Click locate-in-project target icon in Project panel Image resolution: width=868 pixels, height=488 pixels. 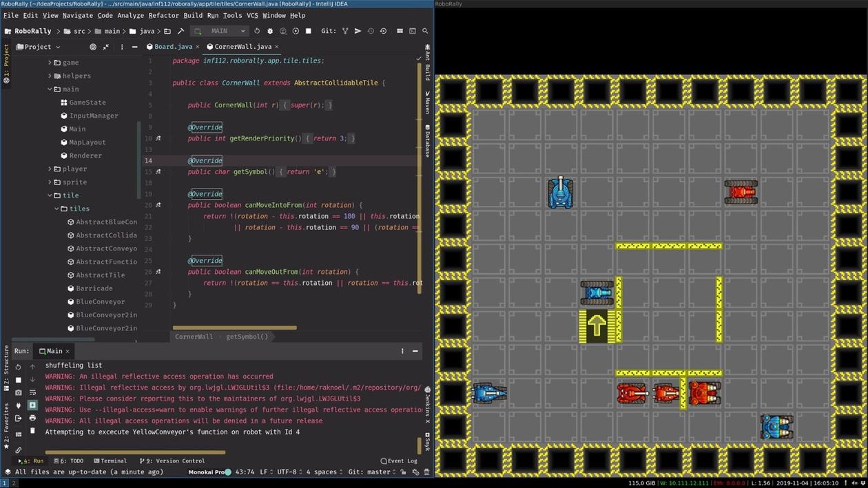[93, 47]
